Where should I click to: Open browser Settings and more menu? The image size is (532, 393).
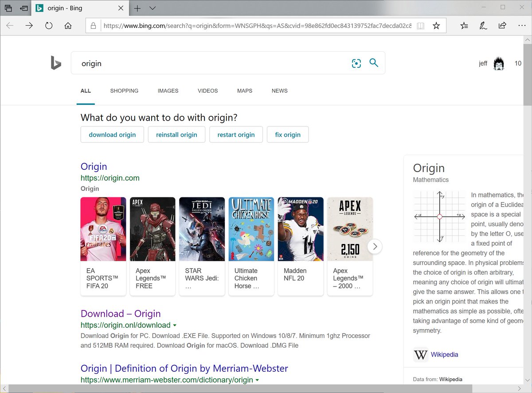coord(522,26)
